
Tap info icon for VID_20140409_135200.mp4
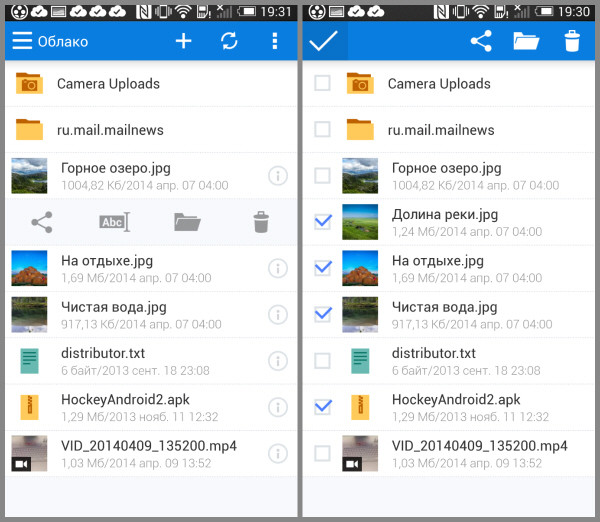point(278,453)
